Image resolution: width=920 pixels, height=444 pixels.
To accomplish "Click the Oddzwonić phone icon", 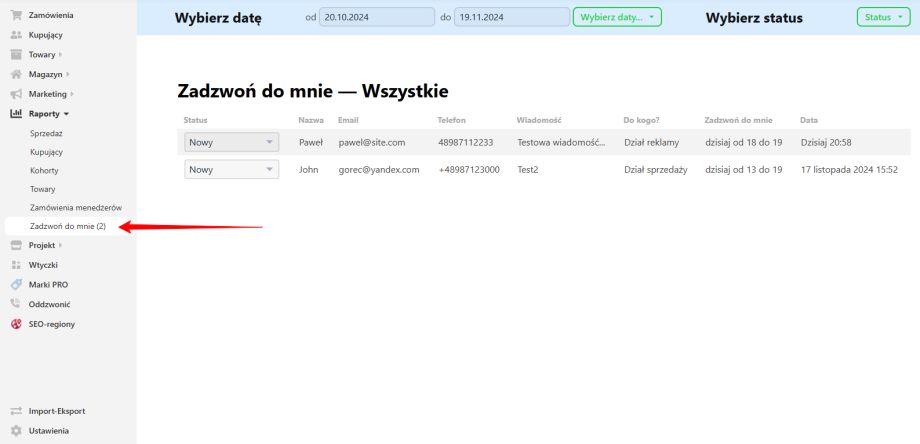I will (16, 304).
